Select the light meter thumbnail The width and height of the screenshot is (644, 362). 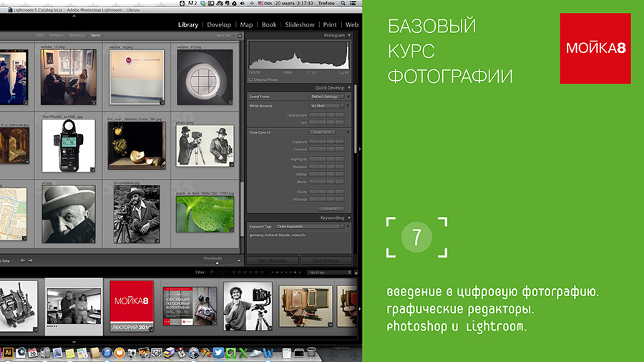[x=68, y=146]
